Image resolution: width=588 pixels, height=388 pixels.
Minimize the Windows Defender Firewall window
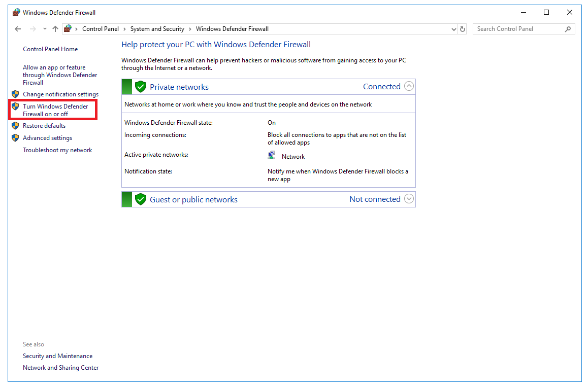coord(524,12)
